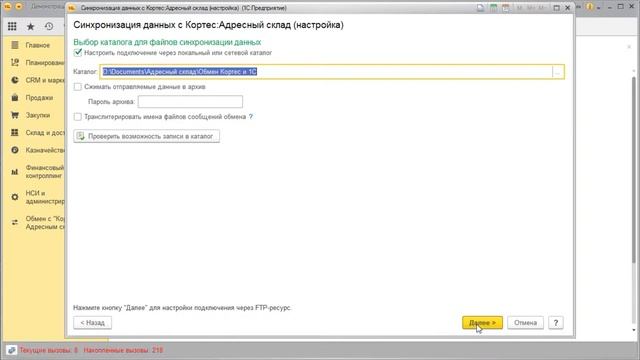
Task: Open Финансовый контроллинг section
Action: pyautogui.click(x=44, y=172)
